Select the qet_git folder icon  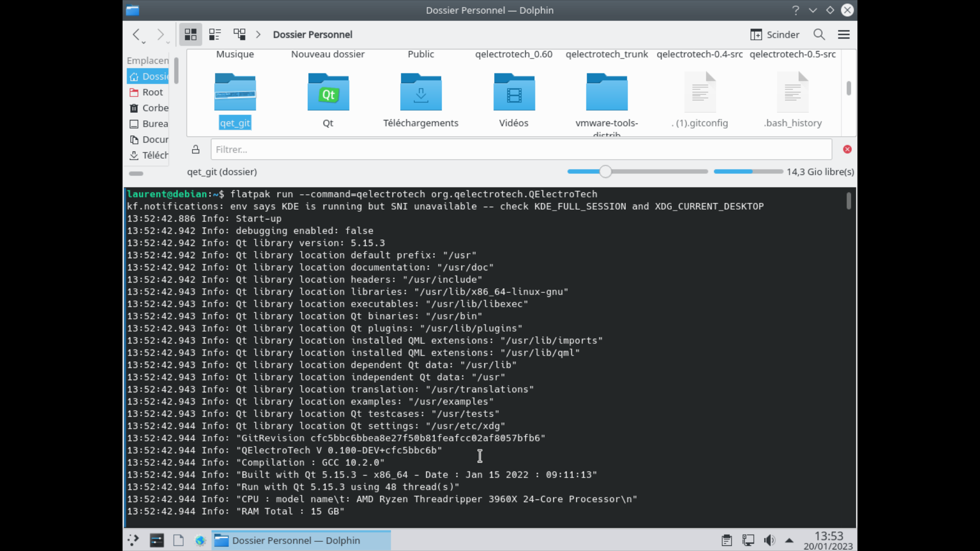(x=235, y=92)
